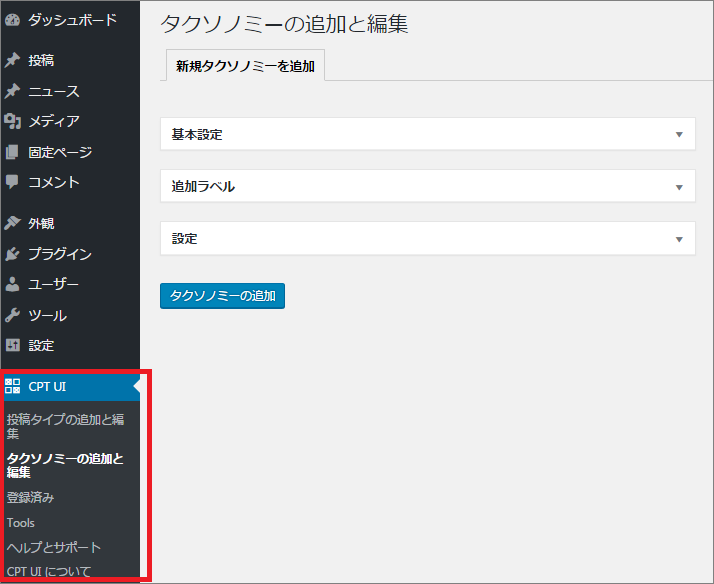Click the Dashboard gauge icon
Viewport: 714px width, 584px height.
tap(12, 20)
